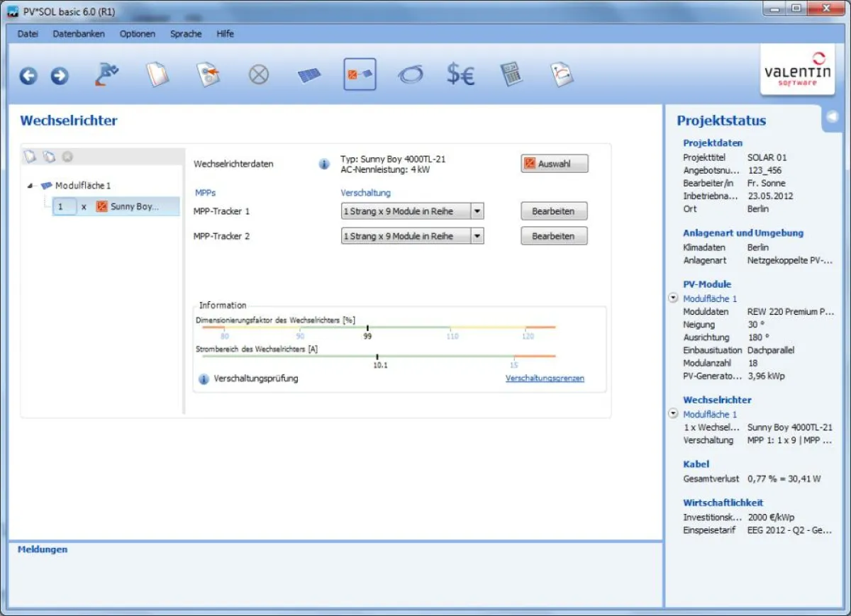Open the $€ economics toolbar icon
The height and width of the screenshot is (616, 851).
click(460, 74)
